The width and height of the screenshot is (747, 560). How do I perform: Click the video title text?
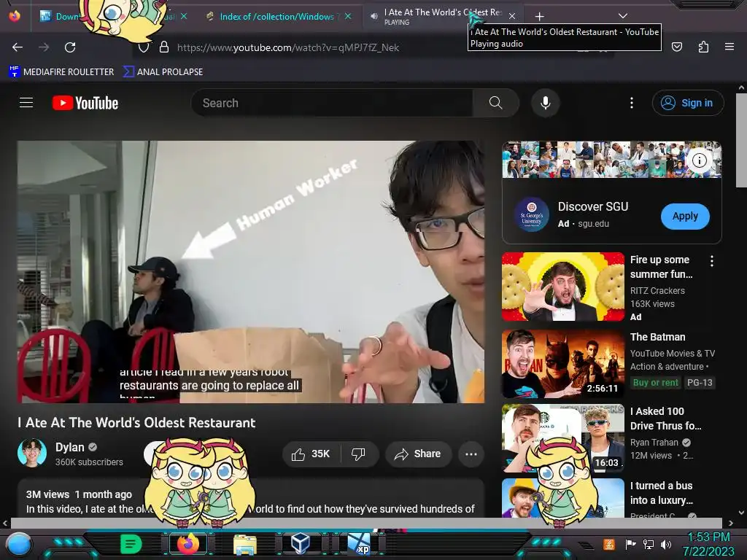click(x=136, y=423)
